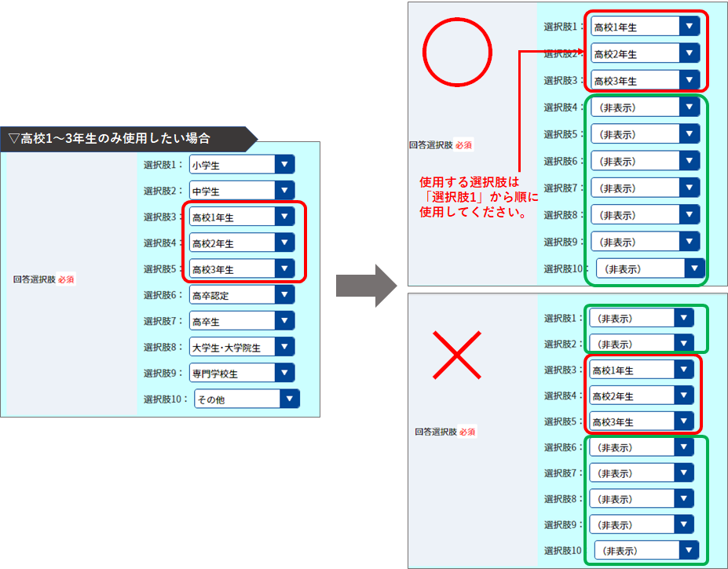In X example, open 選択肢7 (非表示) dropdown
Image resolution: width=728 pixels, height=569 pixels.
[642, 473]
